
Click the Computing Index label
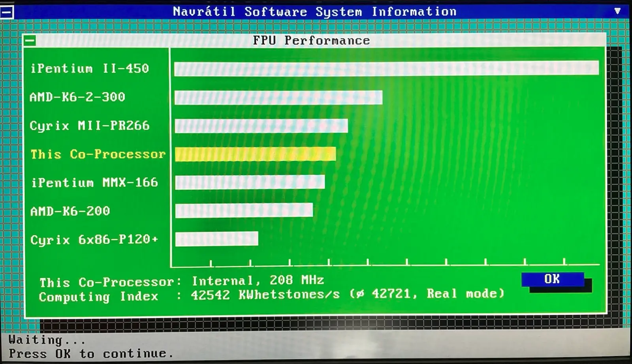click(98, 296)
